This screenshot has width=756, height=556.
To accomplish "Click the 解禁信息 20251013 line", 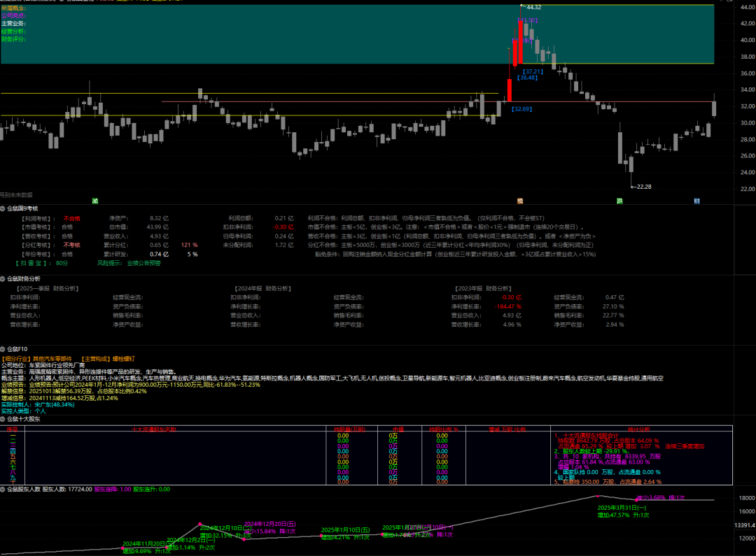I will pyautogui.click(x=73, y=391).
